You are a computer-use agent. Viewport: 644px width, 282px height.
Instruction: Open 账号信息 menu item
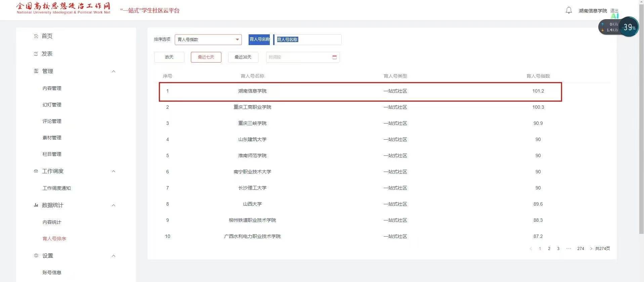[52, 273]
